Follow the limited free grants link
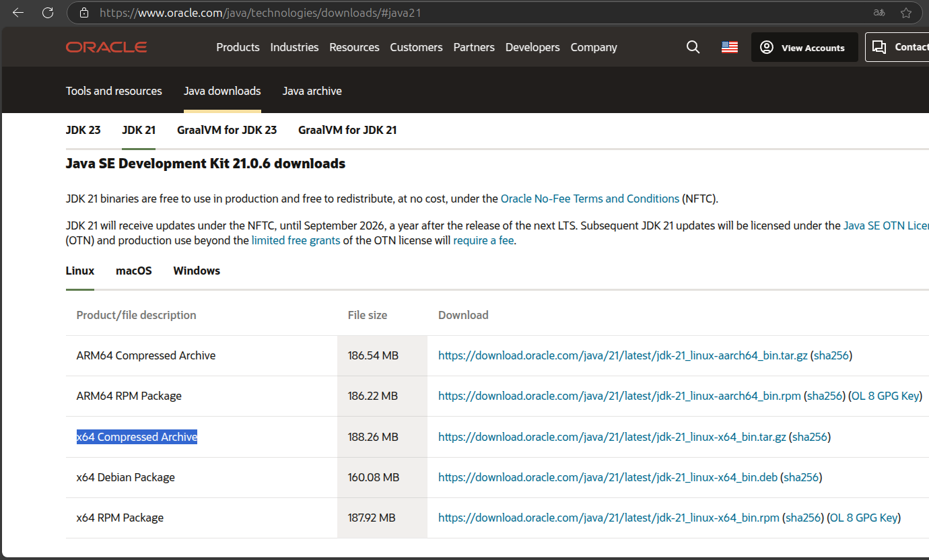 tap(296, 240)
